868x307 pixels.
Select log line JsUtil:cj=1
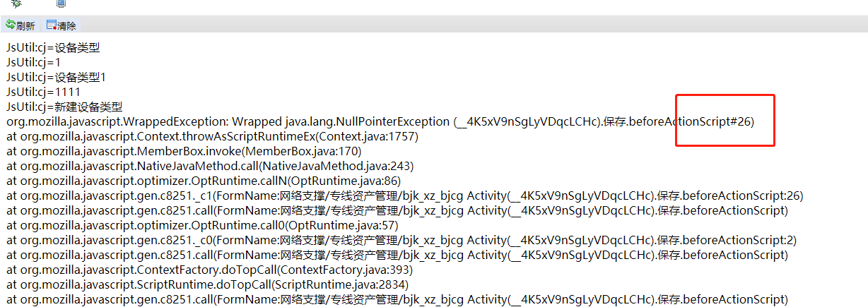click(x=34, y=62)
